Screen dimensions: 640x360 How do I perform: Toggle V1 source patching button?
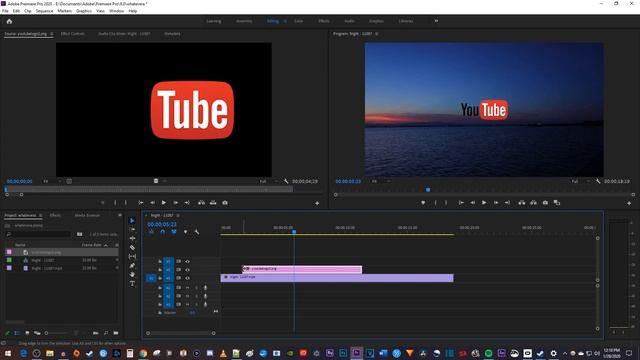(x=151, y=278)
